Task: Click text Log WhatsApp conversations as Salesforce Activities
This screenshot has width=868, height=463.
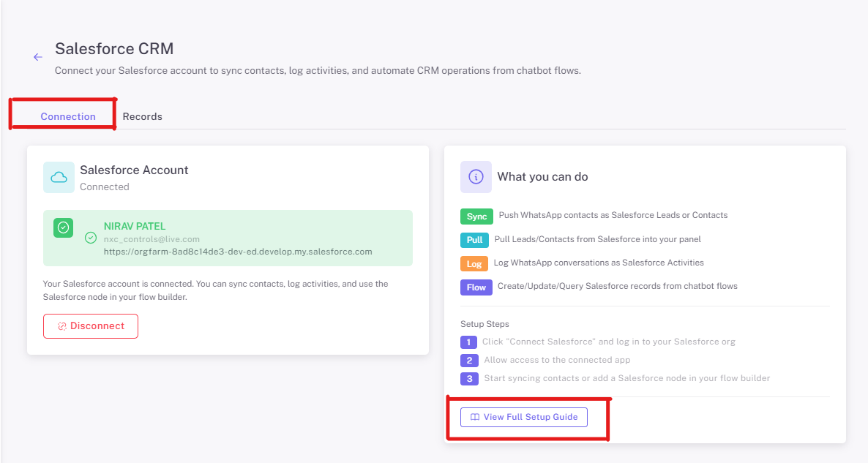Action: (x=599, y=263)
